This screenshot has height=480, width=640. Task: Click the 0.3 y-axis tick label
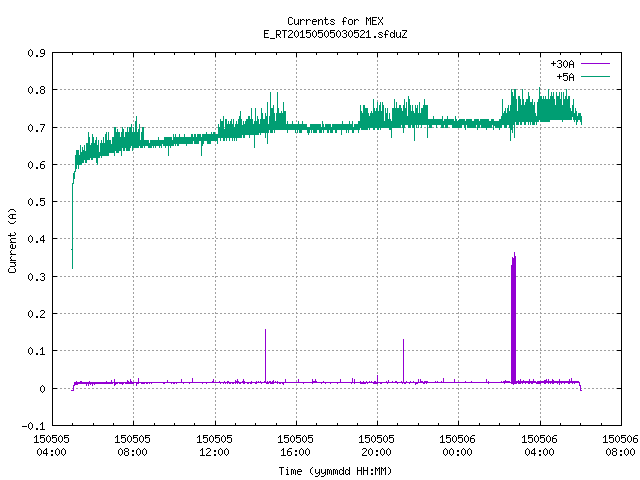(36, 277)
